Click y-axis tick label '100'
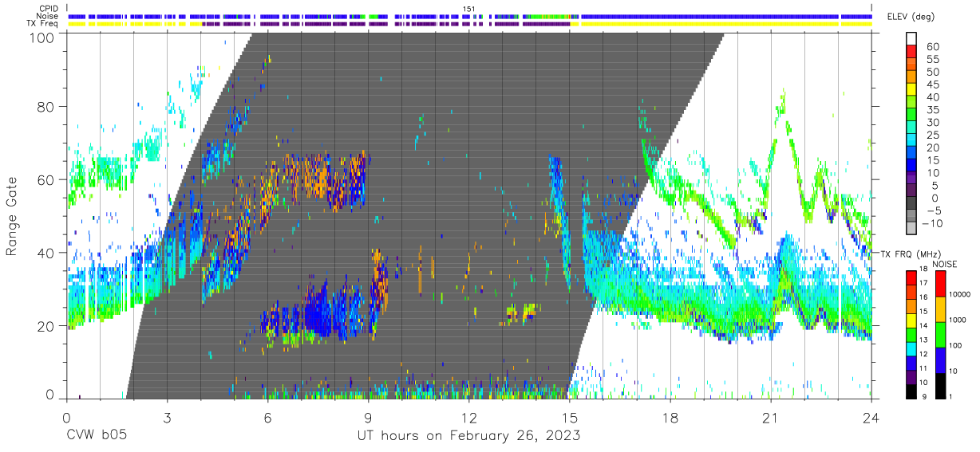The image size is (980, 452). (41, 37)
